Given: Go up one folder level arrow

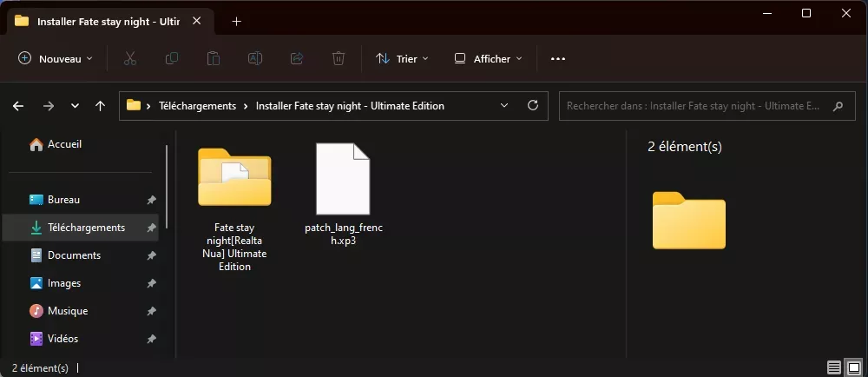Looking at the screenshot, I should [100, 106].
